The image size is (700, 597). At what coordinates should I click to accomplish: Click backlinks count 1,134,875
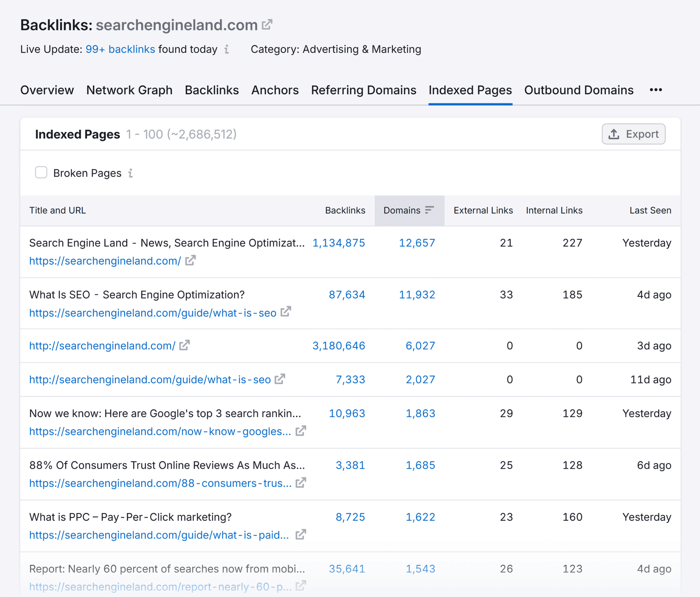pyautogui.click(x=339, y=243)
